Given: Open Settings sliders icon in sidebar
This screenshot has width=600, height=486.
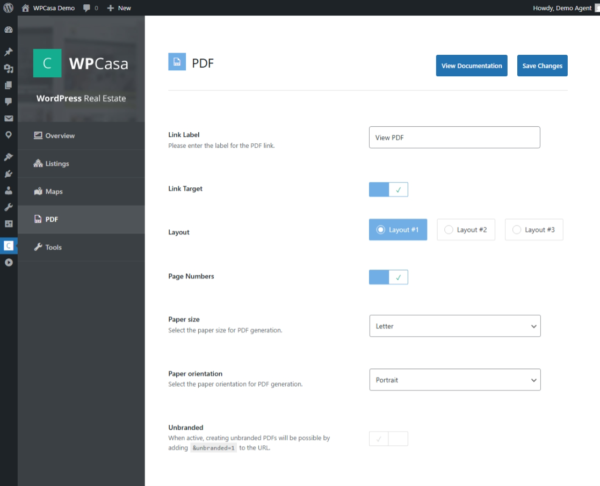Looking at the screenshot, I should (8, 223).
